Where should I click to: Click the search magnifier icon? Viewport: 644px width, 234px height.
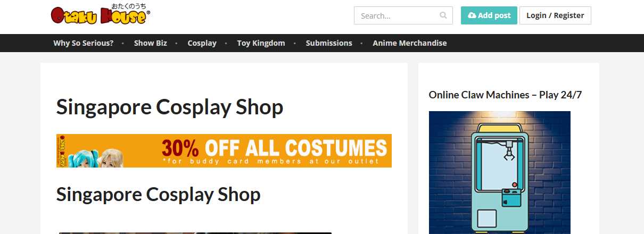pyautogui.click(x=443, y=15)
